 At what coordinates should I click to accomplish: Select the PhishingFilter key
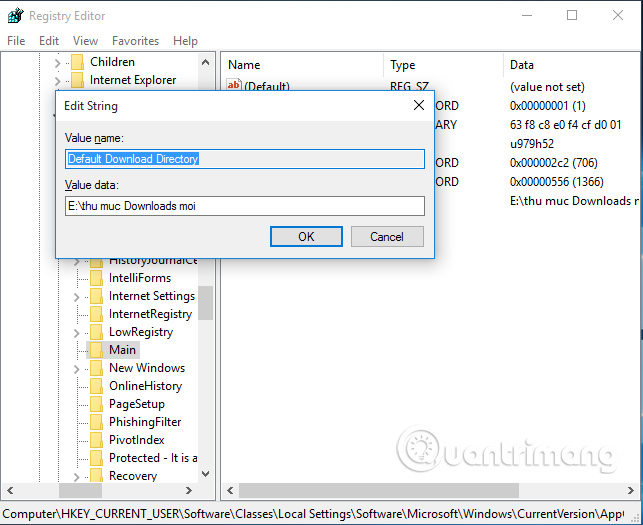click(145, 422)
